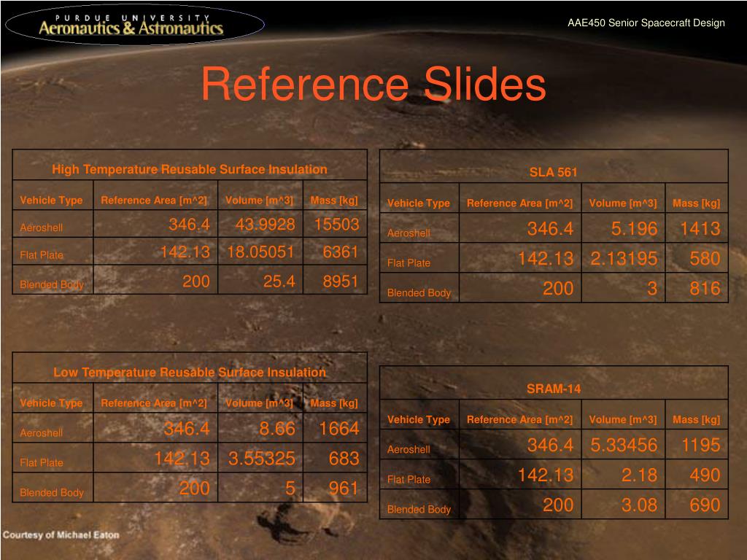Click volume value 5.196 in SLA 561 table
Image resolution: width=747 pixels, height=560 pixels.
[x=634, y=228]
